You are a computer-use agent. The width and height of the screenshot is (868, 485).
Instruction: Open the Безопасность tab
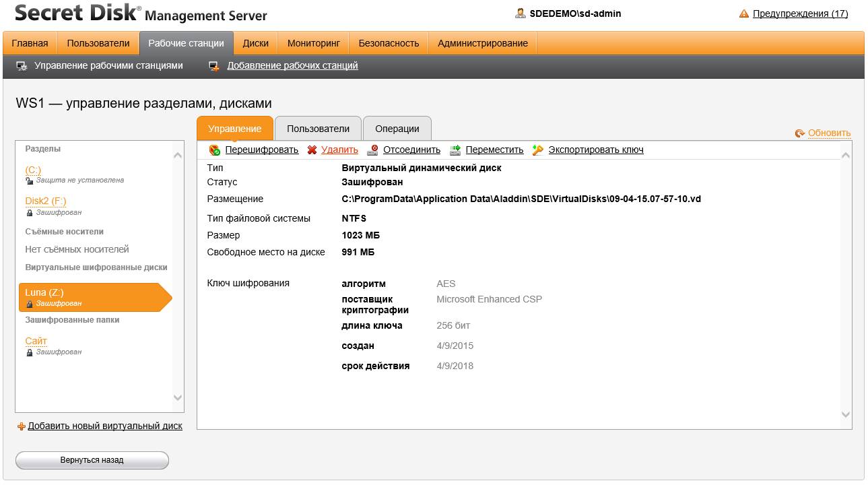(389, 43)
